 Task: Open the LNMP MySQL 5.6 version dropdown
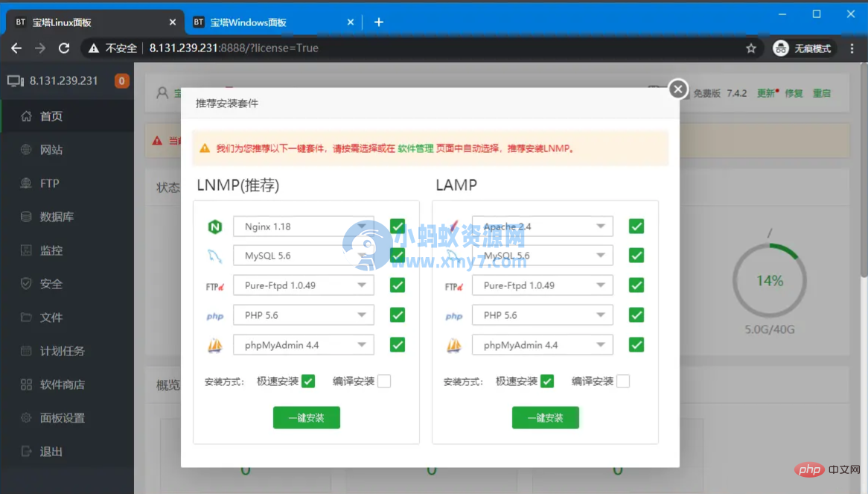(304, 256)
